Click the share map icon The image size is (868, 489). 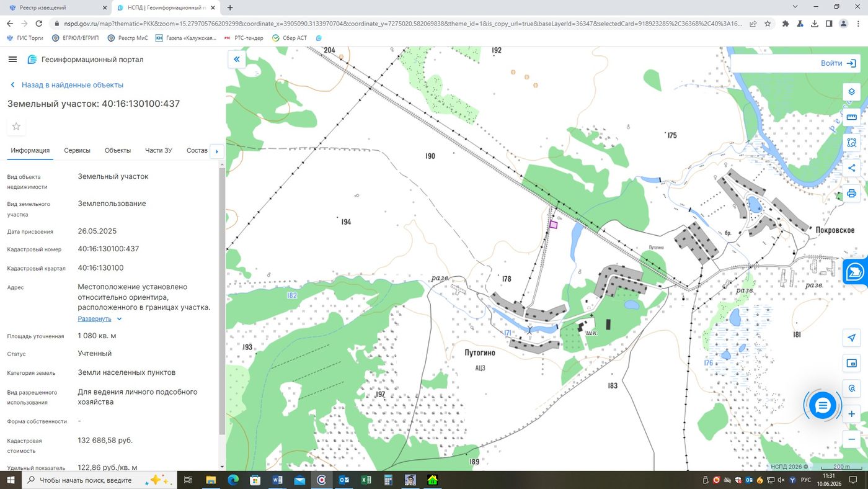point(851,168)
